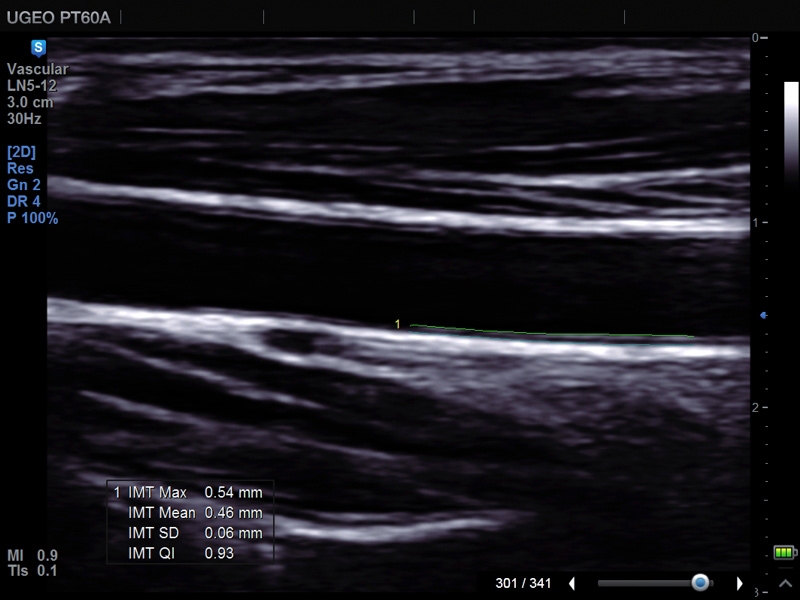800x600 pixels.
Task: Click the depth scale 2 cm mark
Action: pos(760,408)
